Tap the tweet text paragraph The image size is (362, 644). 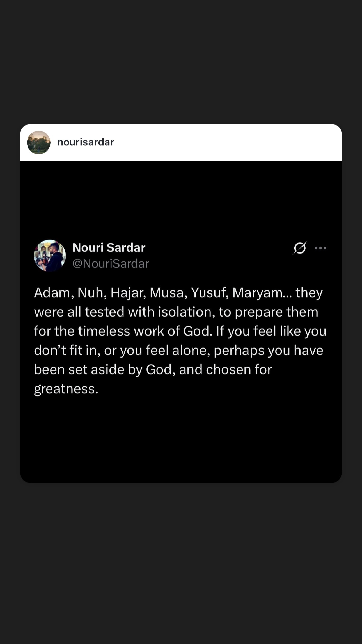180,341
